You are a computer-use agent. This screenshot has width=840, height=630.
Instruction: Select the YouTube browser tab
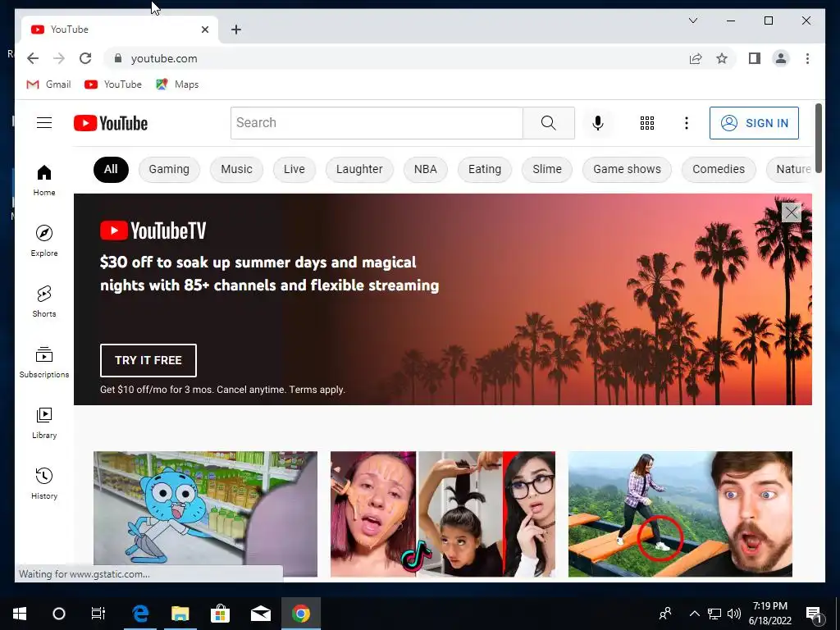120,30
